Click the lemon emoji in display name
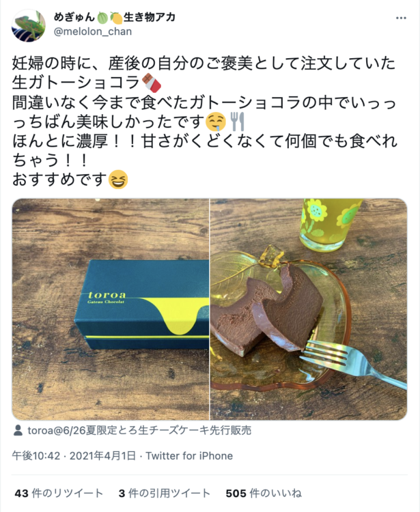This screenshot has height=512, width=420. tap(116, 18)
